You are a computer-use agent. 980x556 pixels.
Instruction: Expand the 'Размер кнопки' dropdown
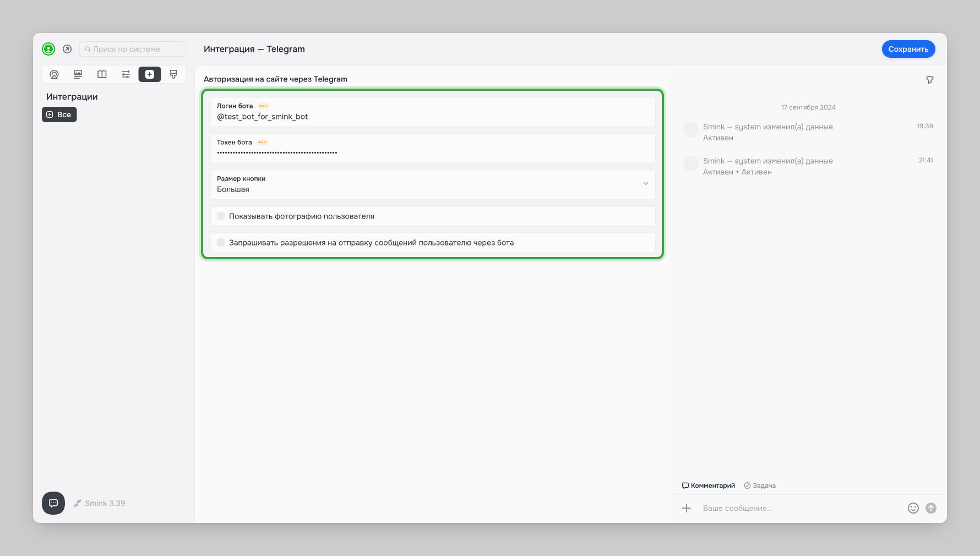click(x=433, y=184)
